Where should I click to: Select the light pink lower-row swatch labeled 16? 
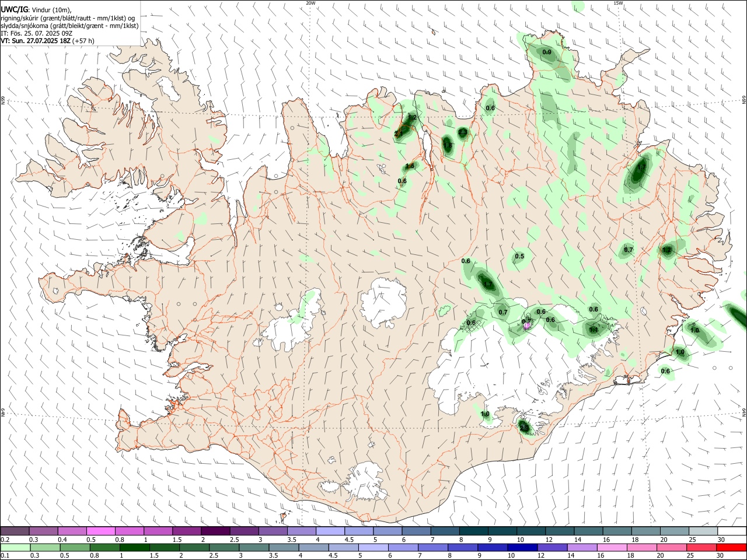click(x=612, y=548)
